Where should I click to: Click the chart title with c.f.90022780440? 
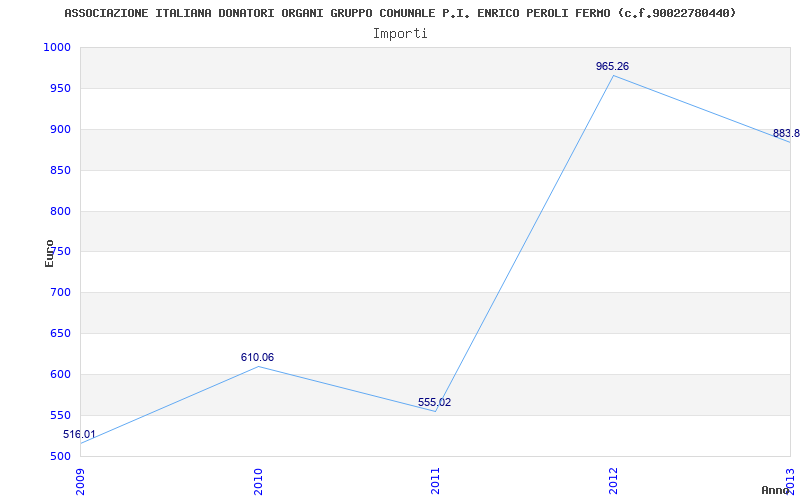pyautogui.click(x=401, y=13)
